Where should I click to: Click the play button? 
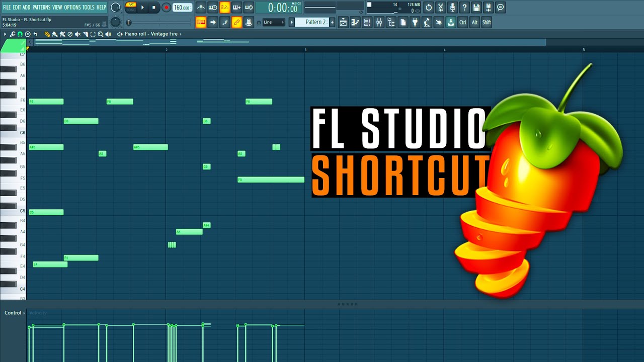tap(142, 8)
